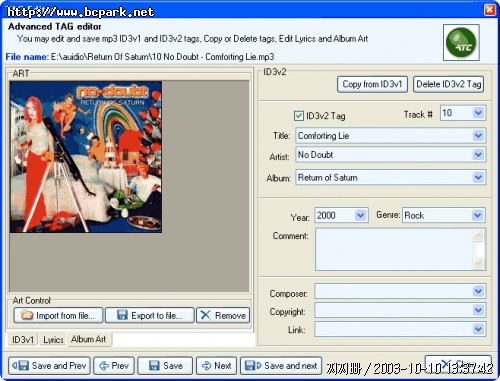
Task: Remove the album art
Action: 223,315
